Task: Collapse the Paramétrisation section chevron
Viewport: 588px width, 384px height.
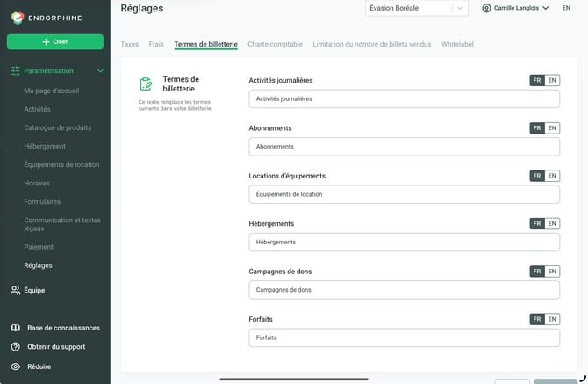Action: click(x=101, y=70)
